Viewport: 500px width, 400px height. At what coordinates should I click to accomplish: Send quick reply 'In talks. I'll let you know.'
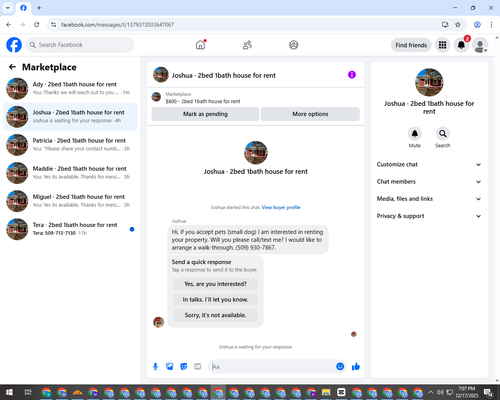point(215,300)
